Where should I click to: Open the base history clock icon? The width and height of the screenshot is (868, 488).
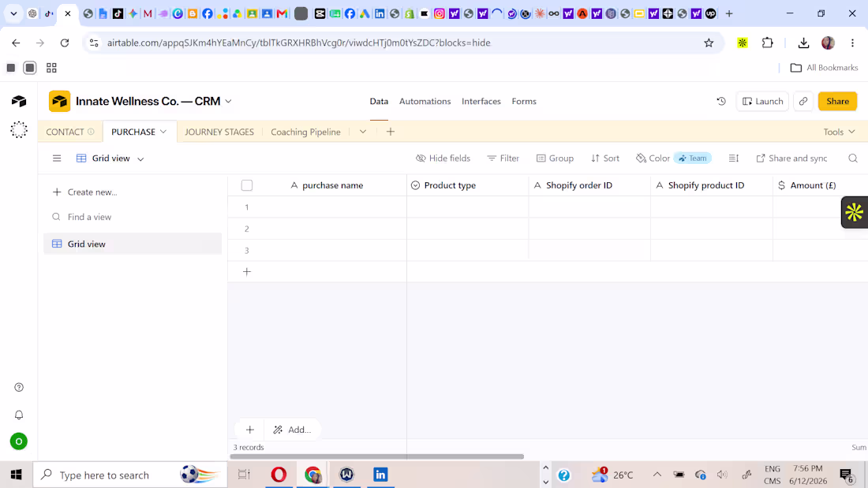tap(721, 101)
